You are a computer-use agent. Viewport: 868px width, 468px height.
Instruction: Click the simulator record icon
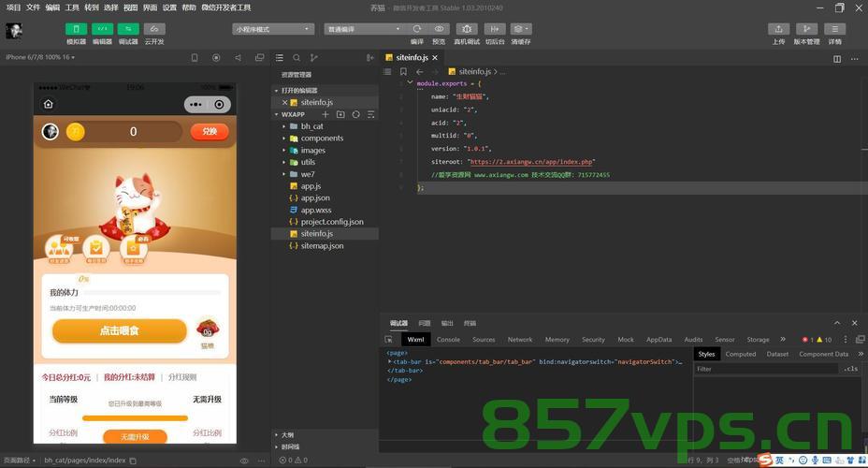[x=216, y=58]
